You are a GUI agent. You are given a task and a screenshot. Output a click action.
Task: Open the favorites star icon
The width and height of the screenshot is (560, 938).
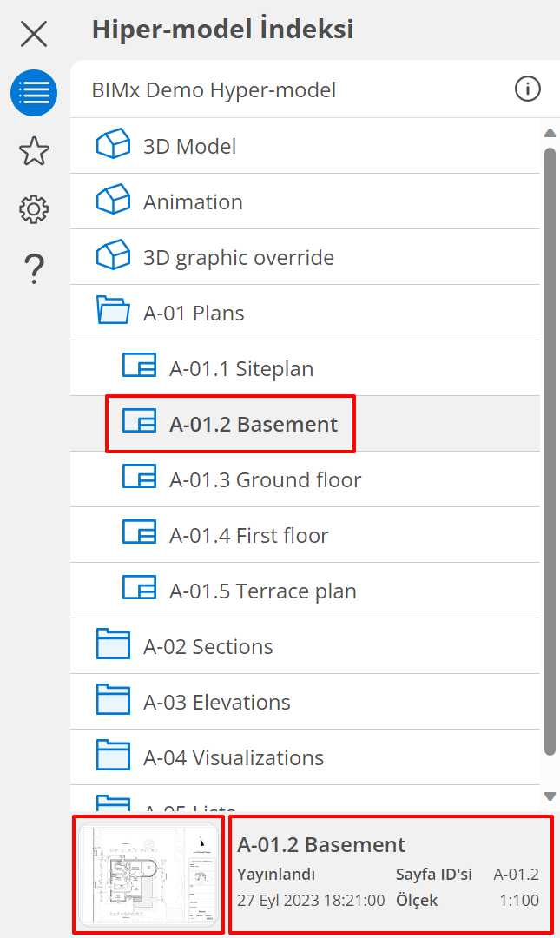[x=34, y=151]
